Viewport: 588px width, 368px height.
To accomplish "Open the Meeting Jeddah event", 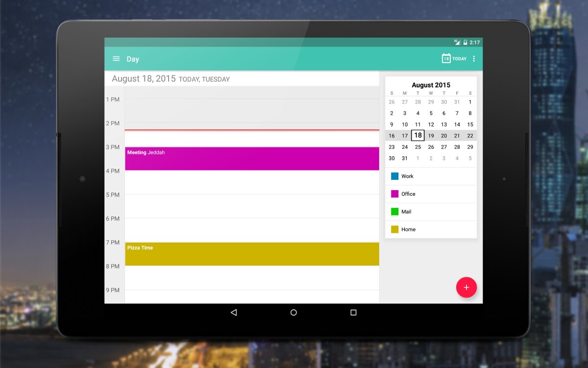I will (x=252, y=159).
